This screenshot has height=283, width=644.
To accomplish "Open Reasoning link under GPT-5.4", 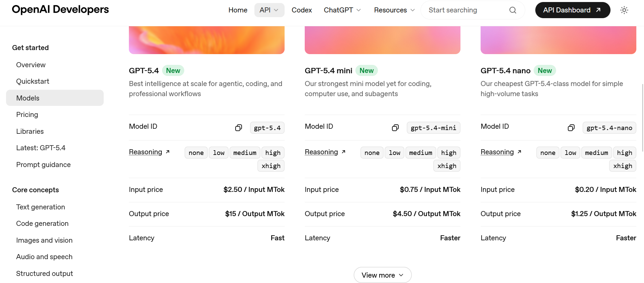I will click(x=149, y=152).
